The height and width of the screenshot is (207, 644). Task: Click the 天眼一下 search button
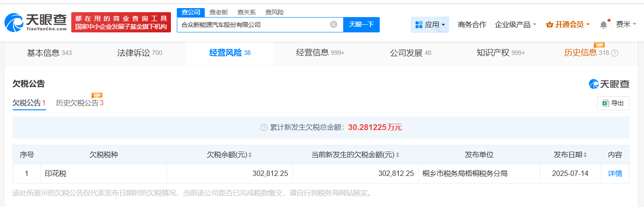(361, 25)
